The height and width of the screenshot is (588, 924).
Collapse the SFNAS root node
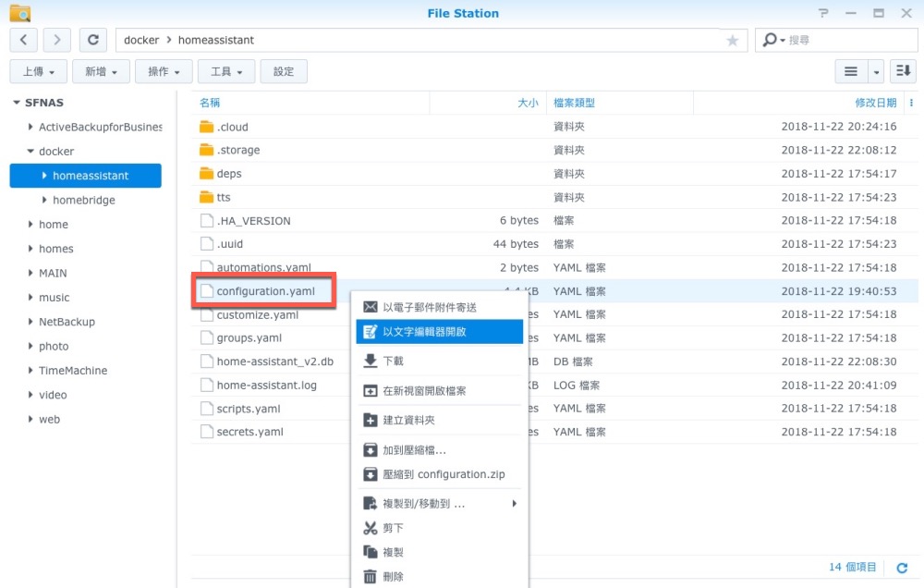pos(17,103)
